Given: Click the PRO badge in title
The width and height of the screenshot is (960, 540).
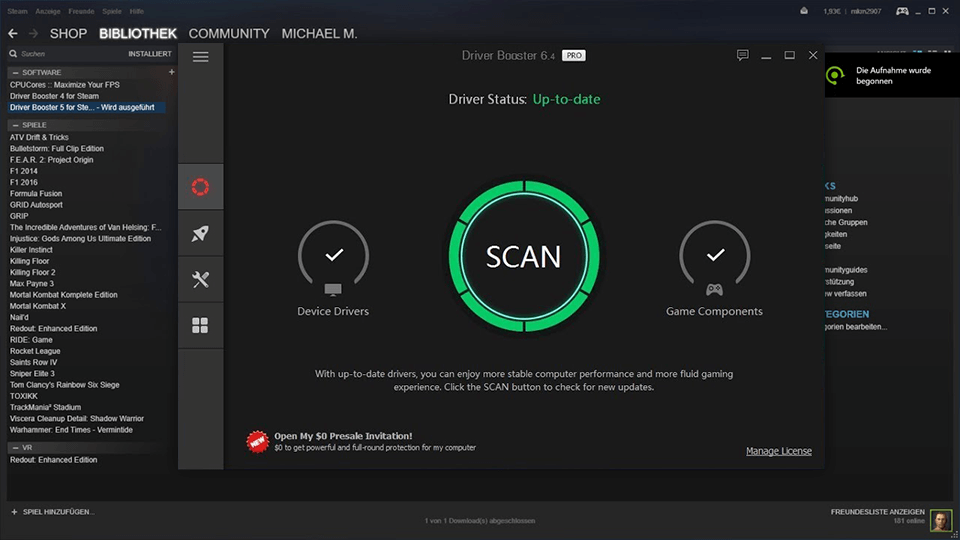Looking at the screenshot, I should [x=574, y=56].
